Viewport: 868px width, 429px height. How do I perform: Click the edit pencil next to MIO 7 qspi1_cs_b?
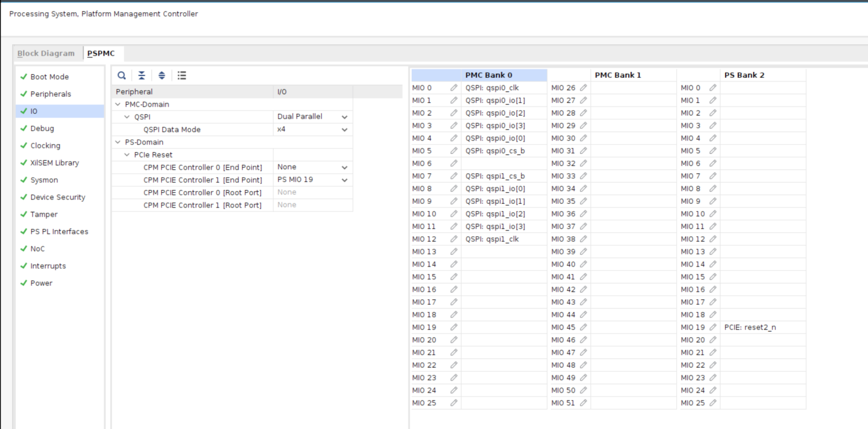click(453, 176)
